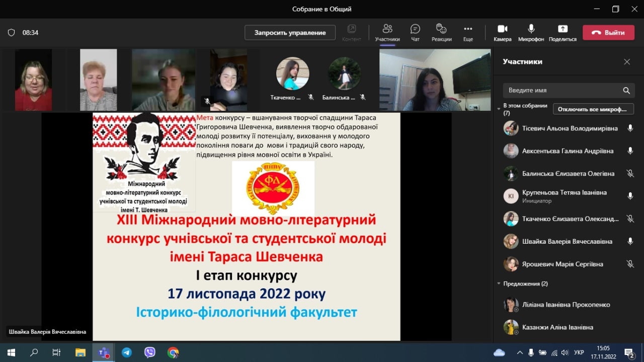Image resolution: width=644 pixels, height=362 pixels.
Task: Click microphone icon next to Тісевич Альона Володимирівна
Action: 630,128
